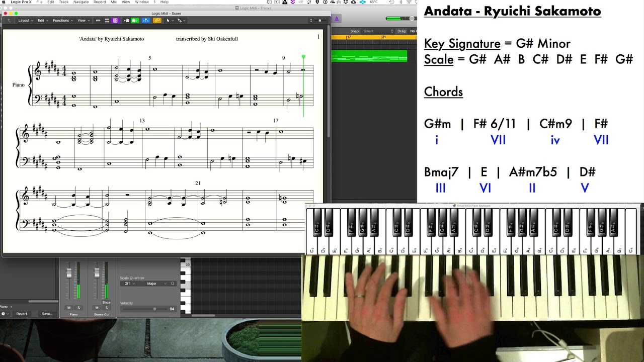Toggle the blue Catch playhead button

coord(146,21)
